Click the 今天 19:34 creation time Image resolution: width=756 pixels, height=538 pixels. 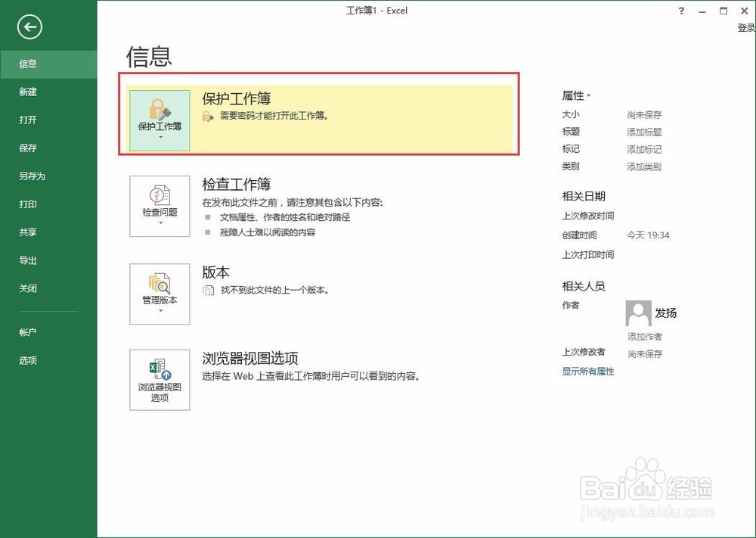(x=648, y=235)
